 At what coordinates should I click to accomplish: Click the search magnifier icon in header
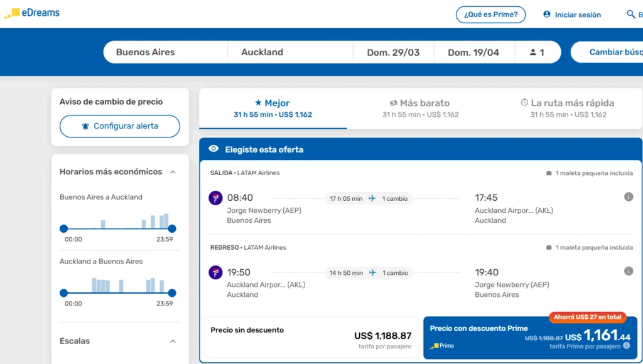[631, 14]
